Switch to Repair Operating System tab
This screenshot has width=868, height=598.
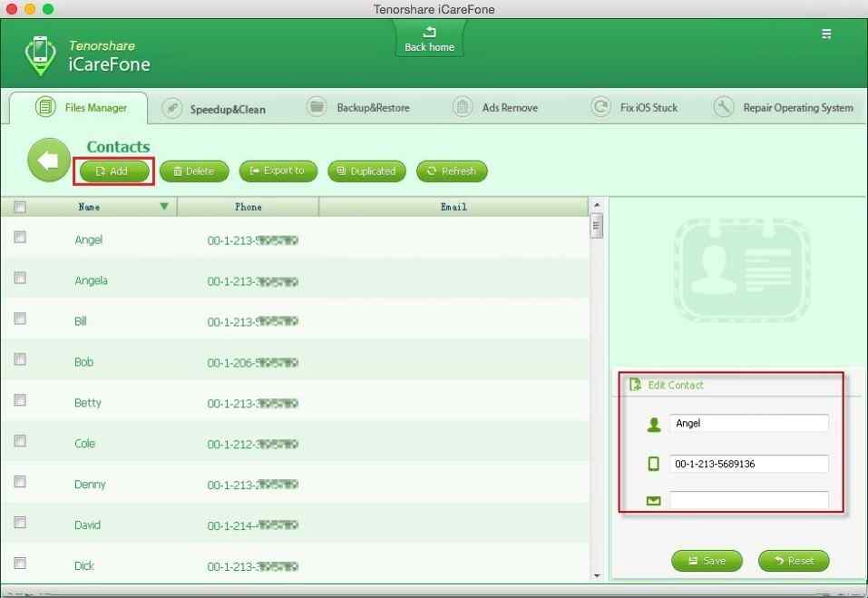point(784,107)
